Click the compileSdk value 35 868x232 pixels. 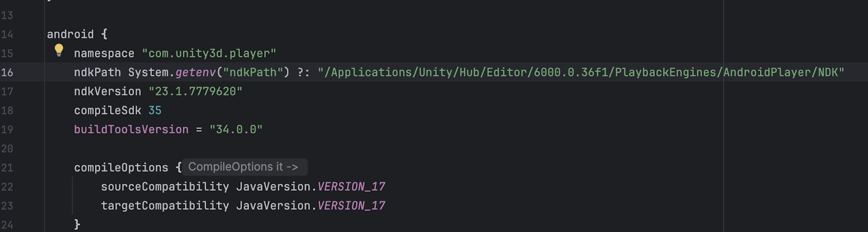[x=155, y=111]
